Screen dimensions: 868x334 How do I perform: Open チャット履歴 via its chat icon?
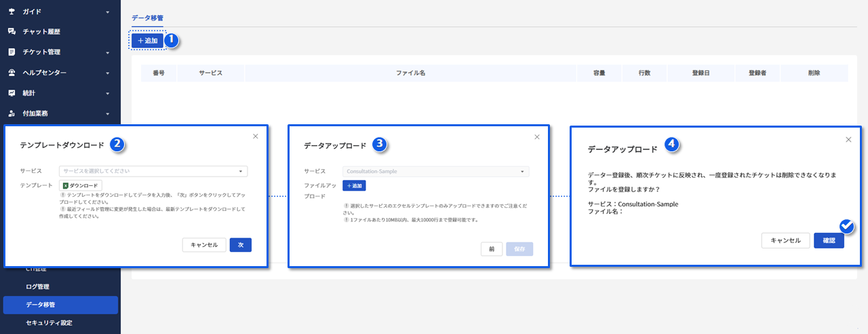click(x=12, y=32)
